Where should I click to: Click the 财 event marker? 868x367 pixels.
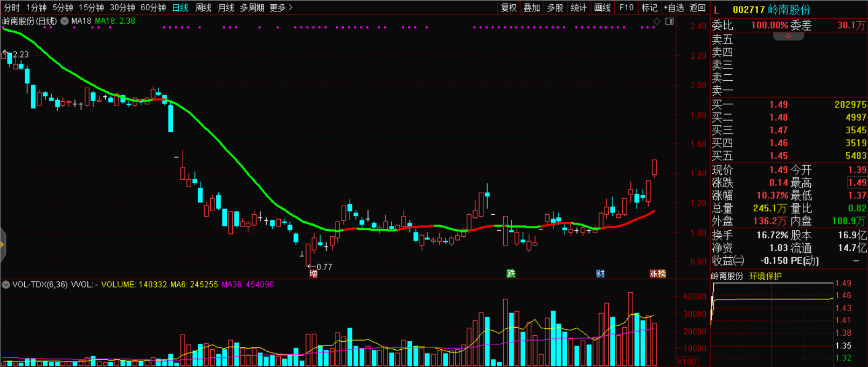click(x=600, y=274)
